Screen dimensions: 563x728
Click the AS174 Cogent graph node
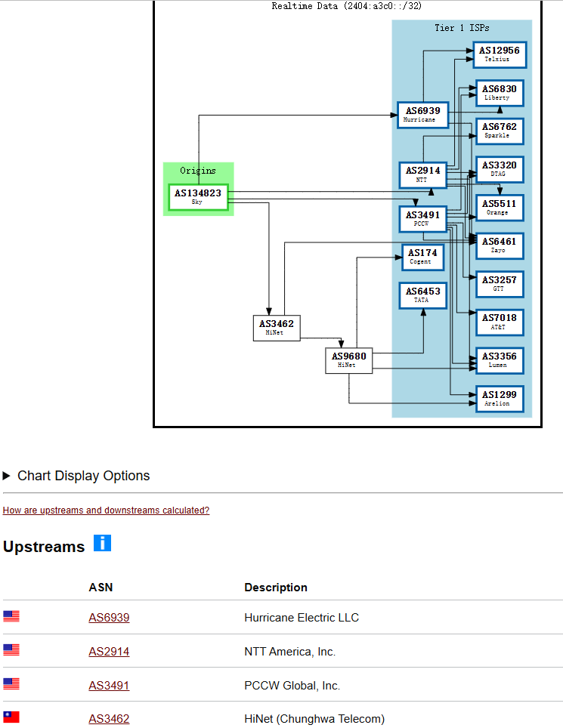(x=422, y=257)
